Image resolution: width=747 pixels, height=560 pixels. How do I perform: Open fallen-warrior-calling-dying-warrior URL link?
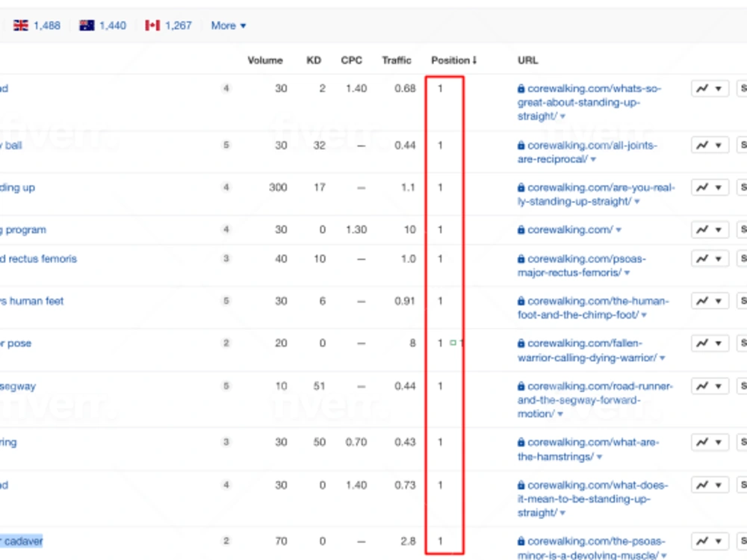coord(587,350)
